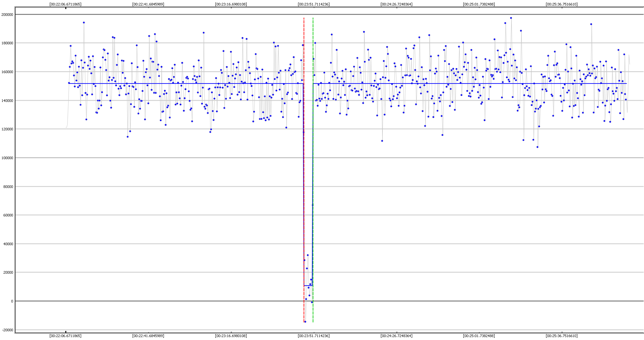
Task: Click top-axis label [00:25:01.7382488]
Action: click(479, 4)
